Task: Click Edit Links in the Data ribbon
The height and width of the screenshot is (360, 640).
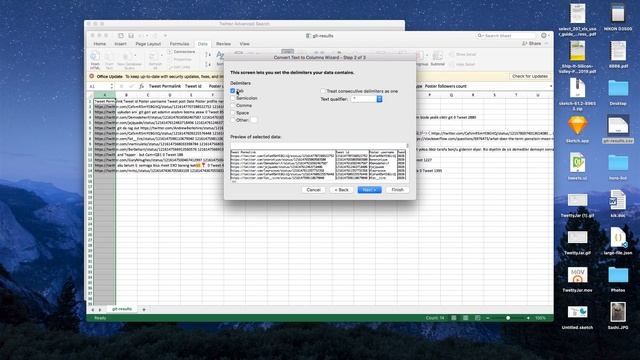Action: tap(181, 67)
